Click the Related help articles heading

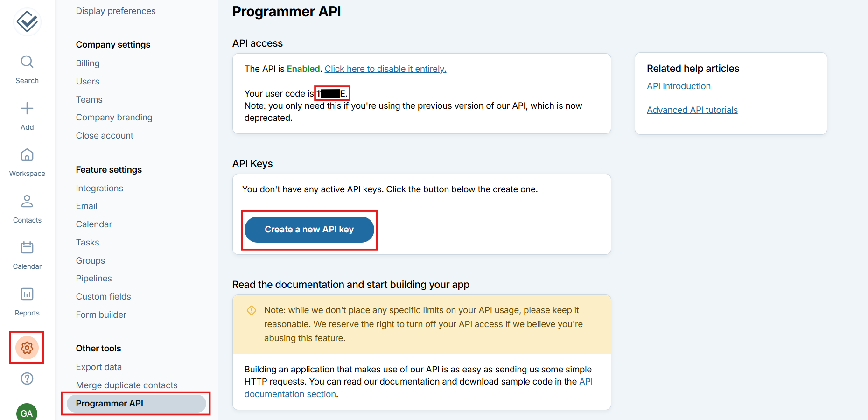[693, 69]
